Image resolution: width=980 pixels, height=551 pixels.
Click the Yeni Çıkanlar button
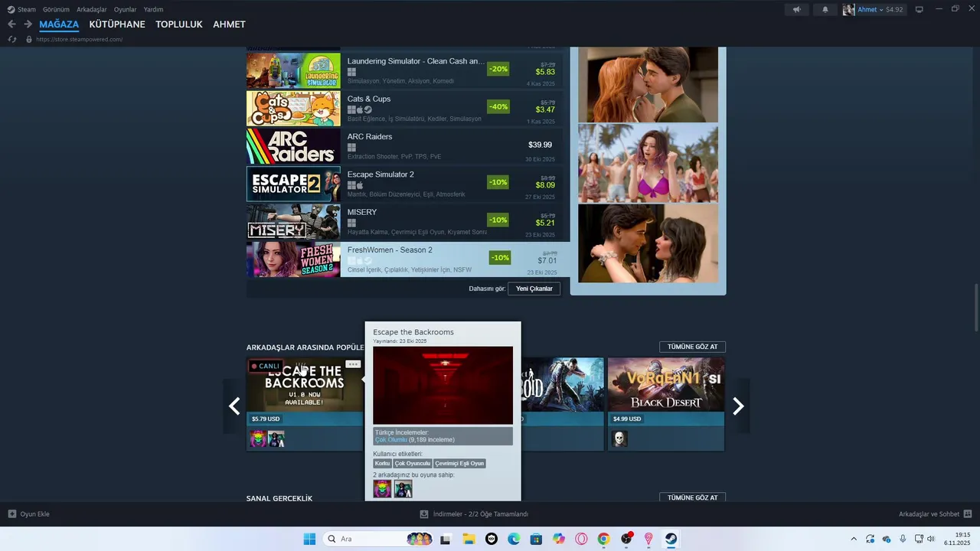point(534,289)
